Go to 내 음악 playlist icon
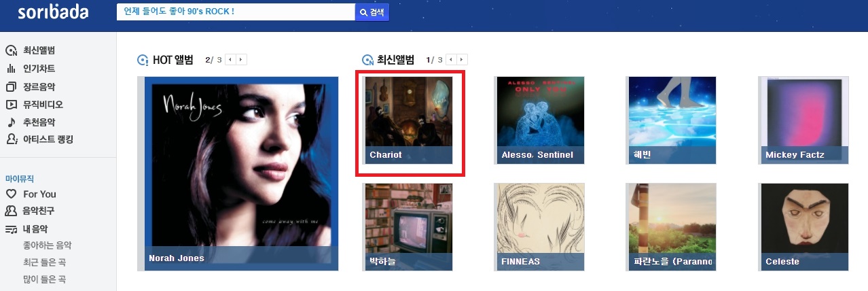 [11, 229]
